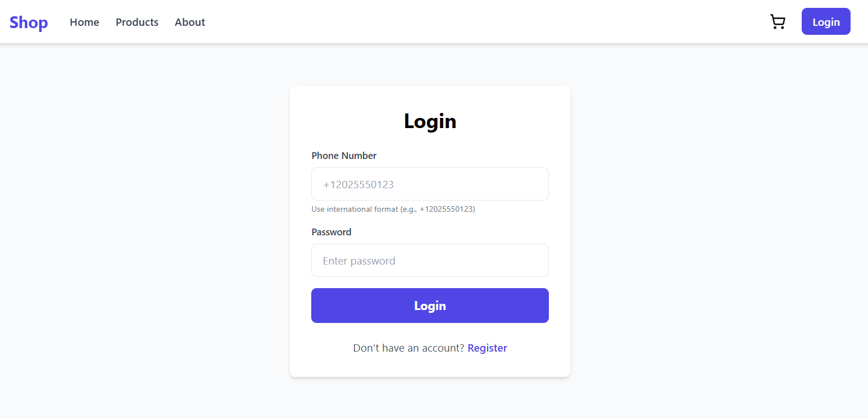
Task: Click into the Enter password field
Action: [430, 261]
